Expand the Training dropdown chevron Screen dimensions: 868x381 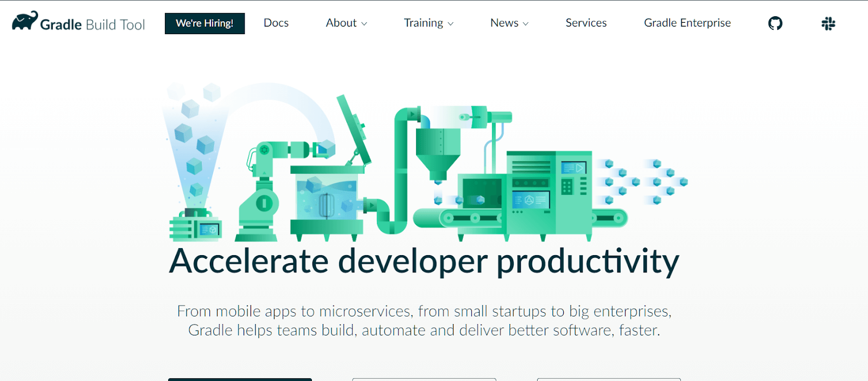pos(450,24)
